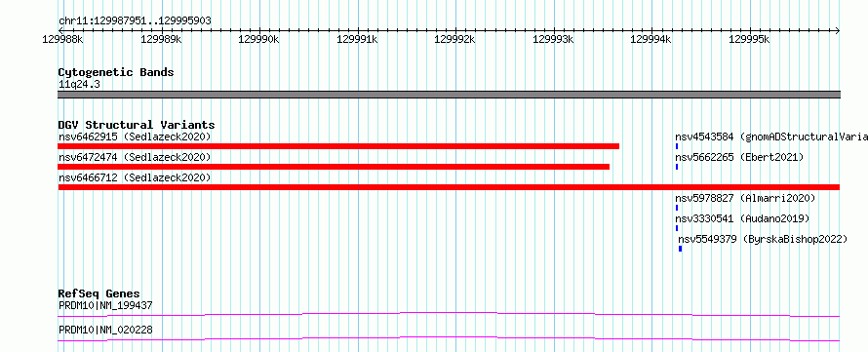Click the chr11:129987951..129995903 coordinates label

[x=135, y=21]
